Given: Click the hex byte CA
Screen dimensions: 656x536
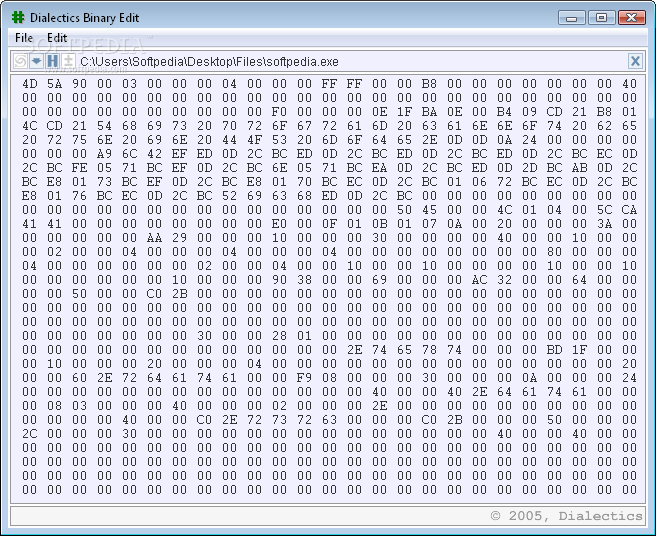Looking at the screenshot, I should tap(629, 210).
